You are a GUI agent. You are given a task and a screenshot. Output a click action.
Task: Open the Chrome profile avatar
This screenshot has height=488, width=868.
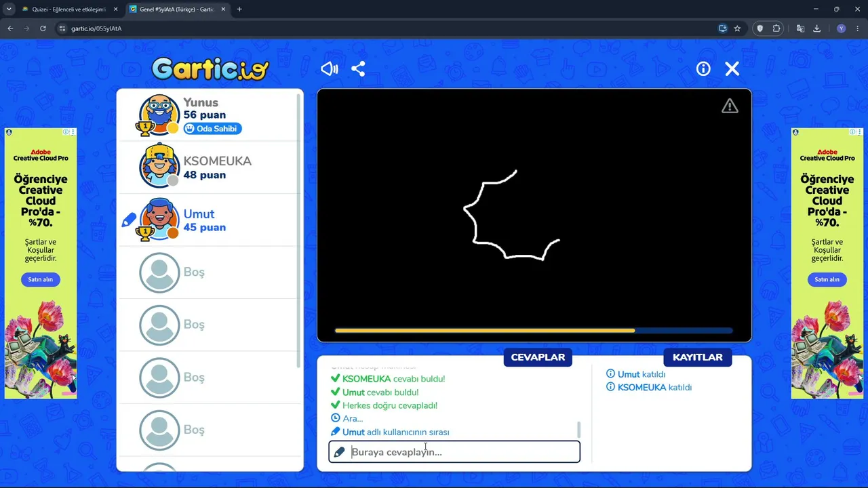842,28
